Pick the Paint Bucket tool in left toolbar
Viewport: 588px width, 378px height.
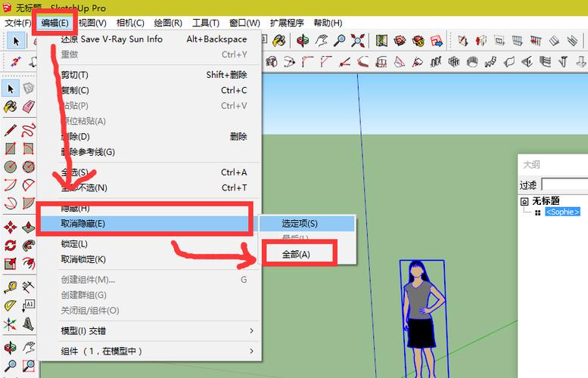[10, 107]
